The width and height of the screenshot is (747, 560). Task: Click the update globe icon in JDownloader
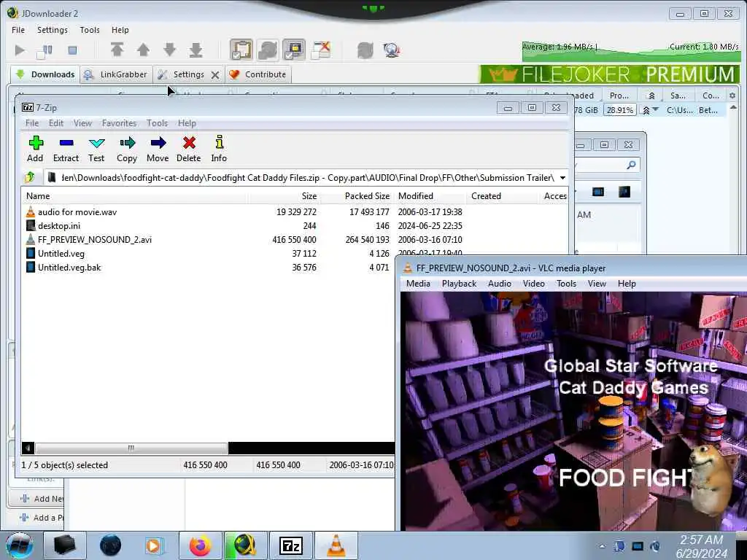[391, 50]
